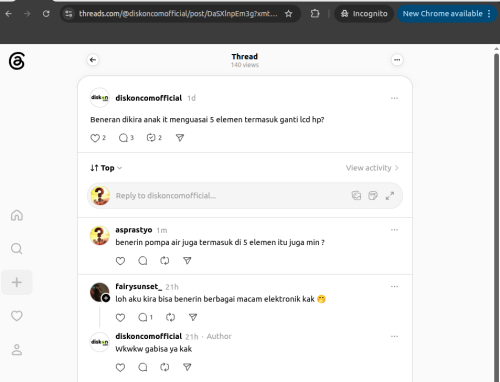The height and width of the screenshot is (382, 500).
Task: Reply to the 'Wkwkw gabisa ya kak' comment
Action: (143, 367)
